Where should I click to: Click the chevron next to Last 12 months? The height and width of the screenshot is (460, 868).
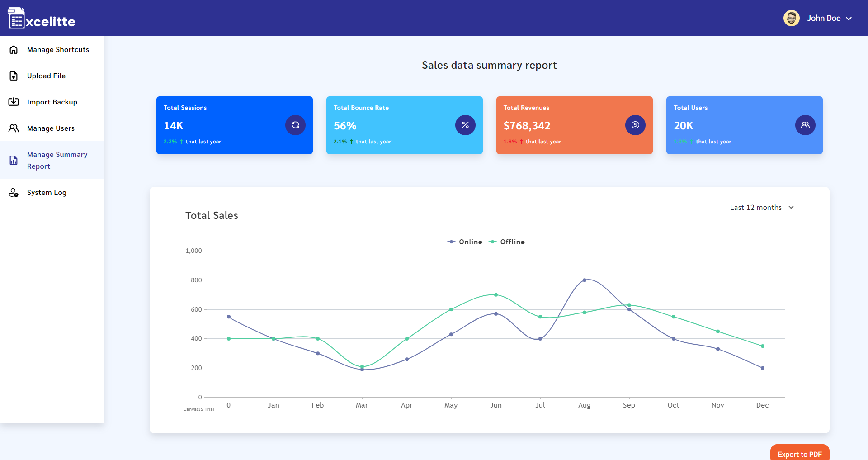point(791,207)
